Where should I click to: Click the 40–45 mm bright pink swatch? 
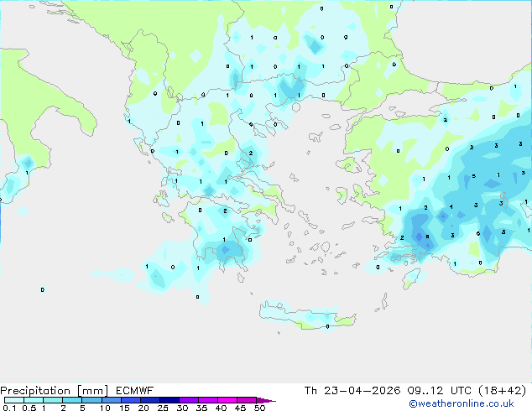click(227, 400)
